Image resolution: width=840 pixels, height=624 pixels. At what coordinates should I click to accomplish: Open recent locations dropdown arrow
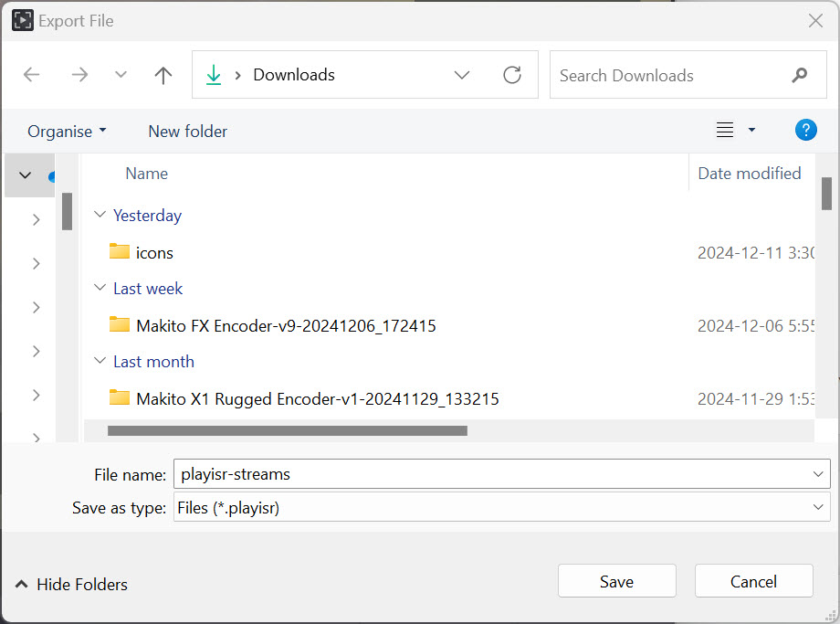121,75
